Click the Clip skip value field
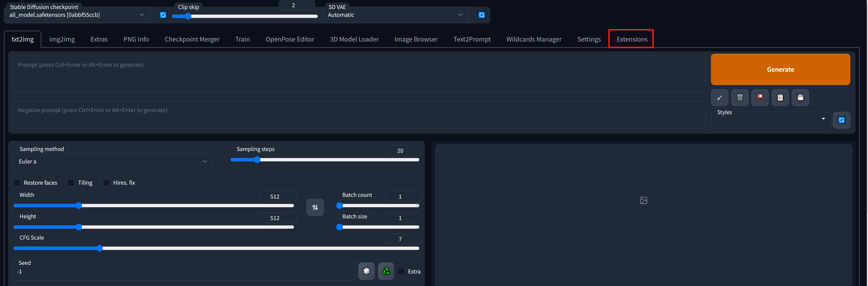This screenshot has height=286, width=868. (x=297, y=6)
